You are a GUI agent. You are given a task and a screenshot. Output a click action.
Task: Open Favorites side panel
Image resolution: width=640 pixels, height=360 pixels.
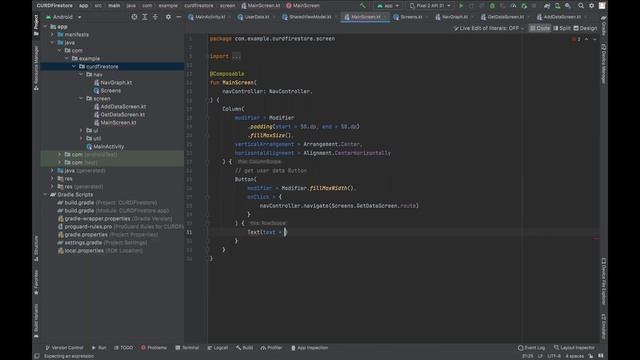click(36, 282)
